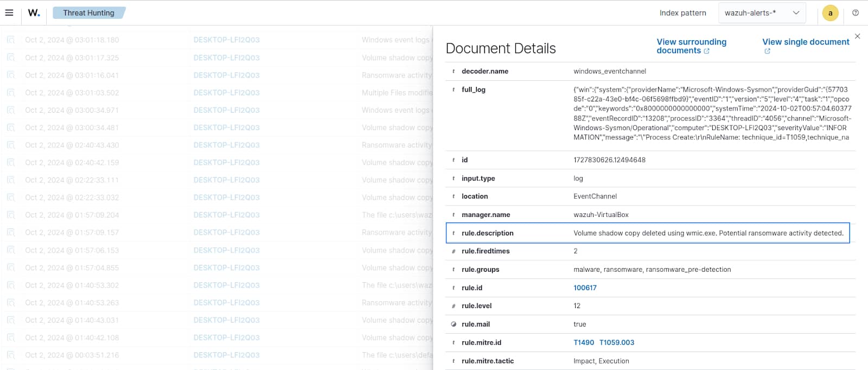This screenshot has width=868, height=370.
Task: Click the user avatar 'a'
Action: tap(830, 13)
